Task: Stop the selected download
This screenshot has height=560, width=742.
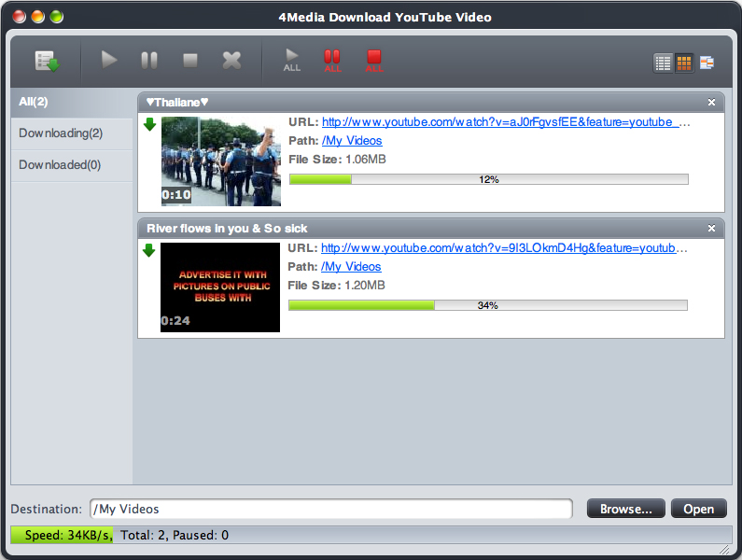Action: (190, 60)
